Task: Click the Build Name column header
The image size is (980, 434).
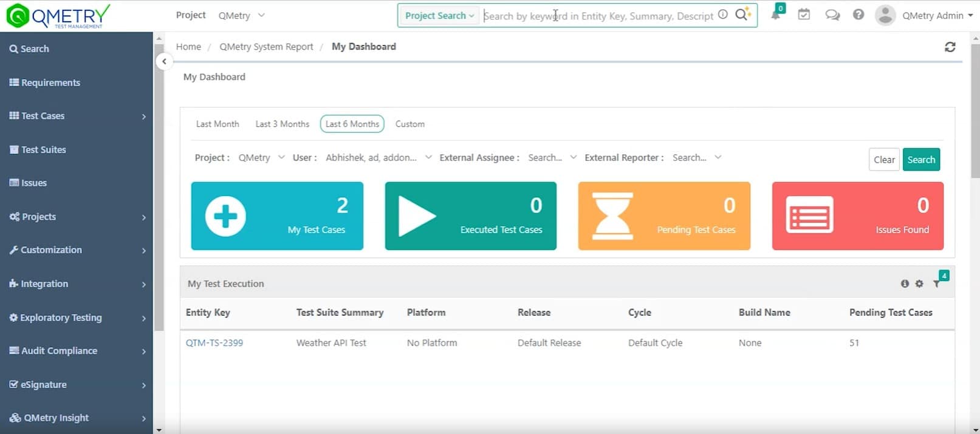Action: click(764, 313)
